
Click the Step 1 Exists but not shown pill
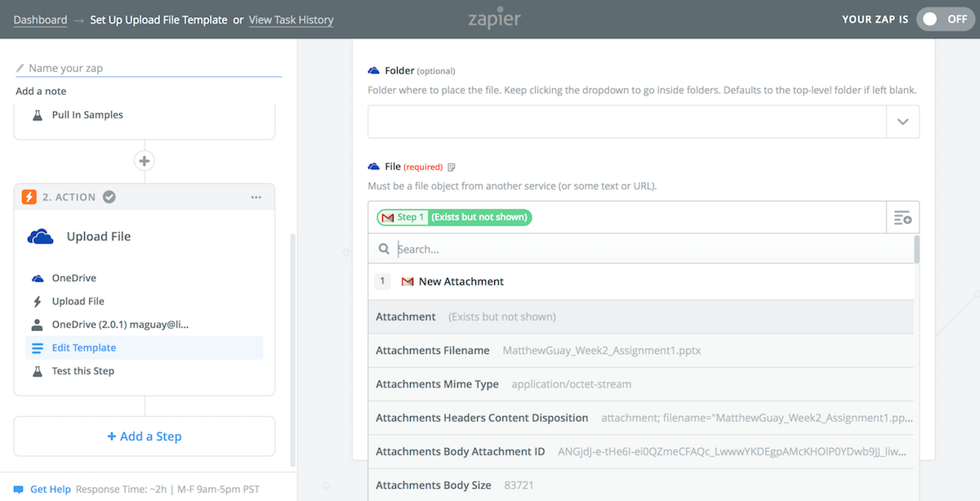click(x=454, y=217)
